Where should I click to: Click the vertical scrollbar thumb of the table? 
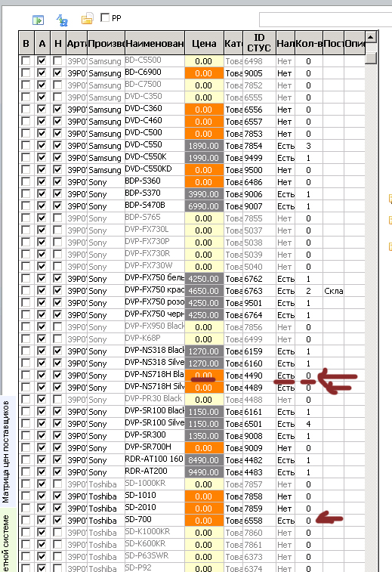tap(371, 58)
